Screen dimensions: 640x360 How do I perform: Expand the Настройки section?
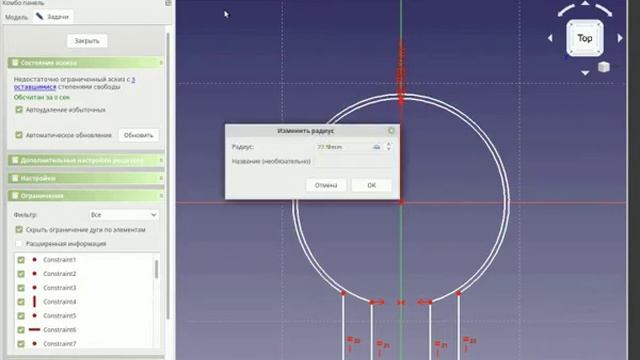click(x=85, y=178)
